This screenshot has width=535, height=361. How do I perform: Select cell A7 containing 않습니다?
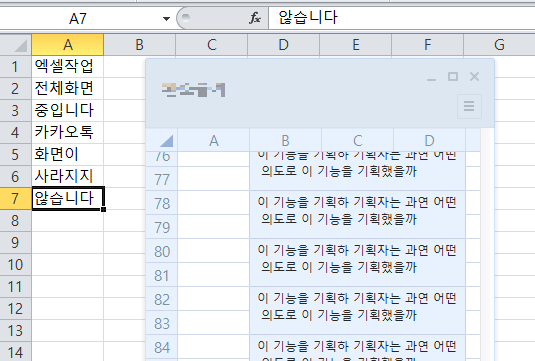tap(68, 198)
